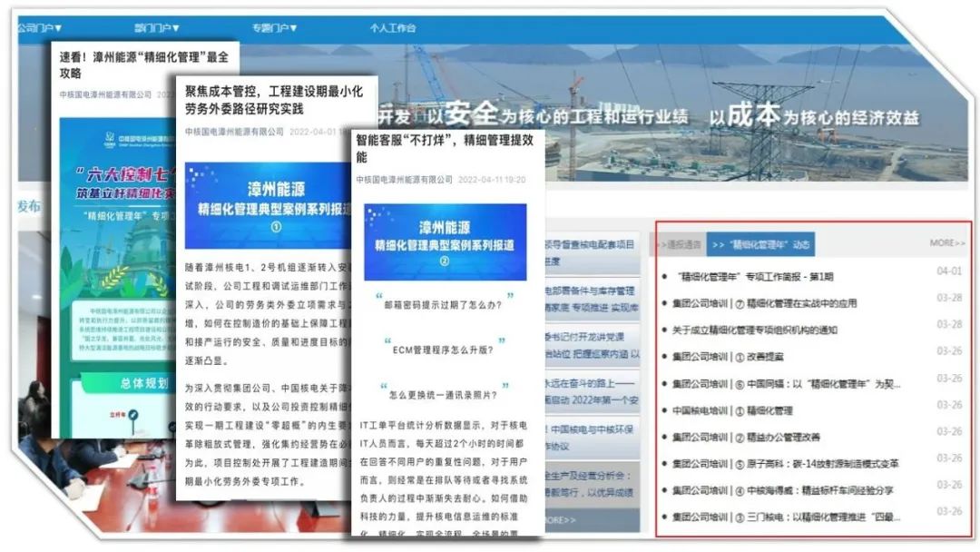Click article title 聚焦成本管控，工程建设期最小化劳务外委路径研究实践
Viewport: 980px width, 552px height.
pos(274,100)
